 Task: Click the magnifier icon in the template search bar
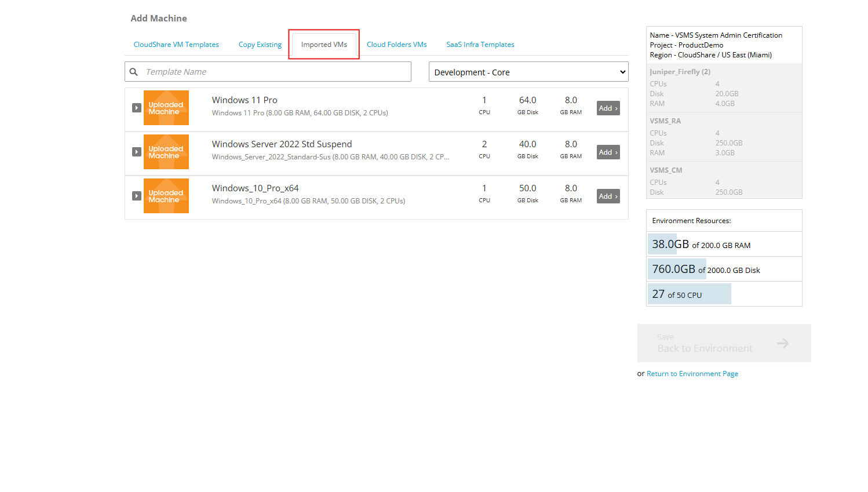pyautogui.click(x=134, y=71)
